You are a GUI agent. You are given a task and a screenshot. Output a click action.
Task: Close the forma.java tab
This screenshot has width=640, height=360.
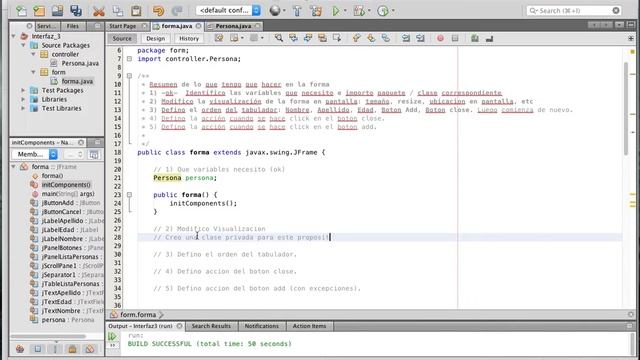click(x=199, y=26)
